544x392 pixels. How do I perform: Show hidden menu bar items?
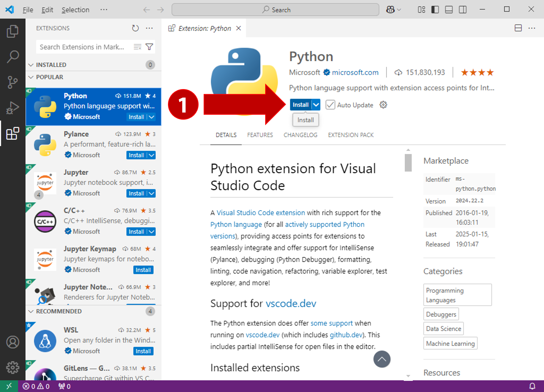click(104, 10)
